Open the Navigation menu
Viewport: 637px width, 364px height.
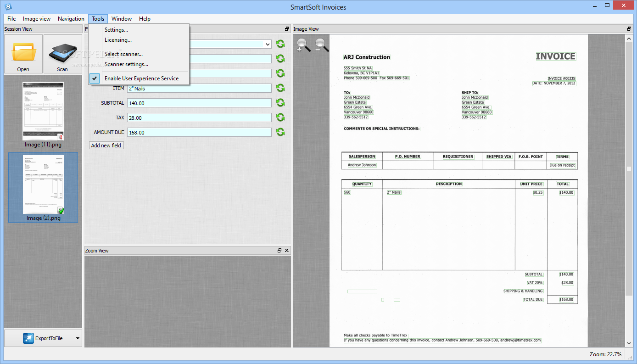(x=71, y=19)
